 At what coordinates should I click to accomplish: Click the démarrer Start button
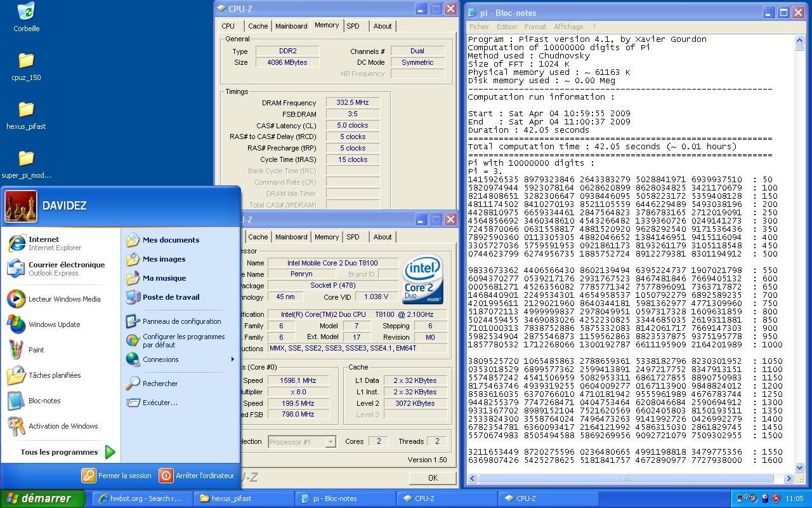(x=42, y=498)
